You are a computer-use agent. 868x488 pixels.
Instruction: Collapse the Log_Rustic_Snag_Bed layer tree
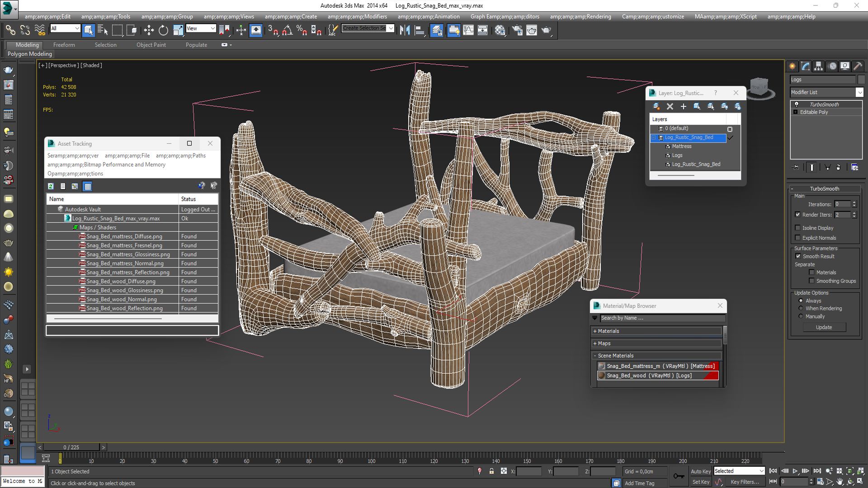tap(653, 137)
